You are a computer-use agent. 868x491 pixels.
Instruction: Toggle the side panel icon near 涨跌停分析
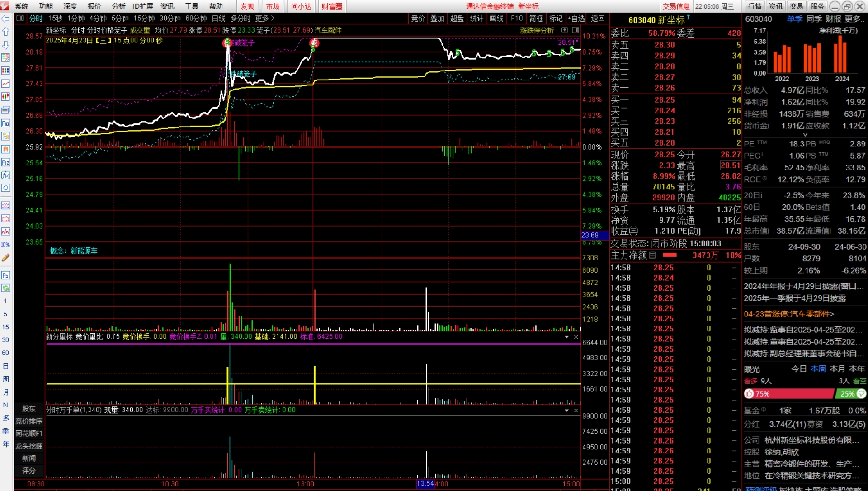pos(576,30)
